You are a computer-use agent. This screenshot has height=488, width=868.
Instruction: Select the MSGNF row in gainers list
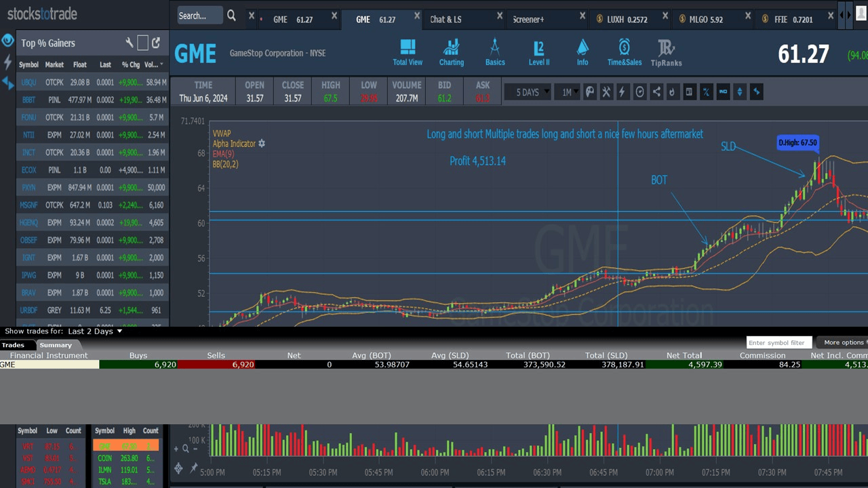point(92,205)
